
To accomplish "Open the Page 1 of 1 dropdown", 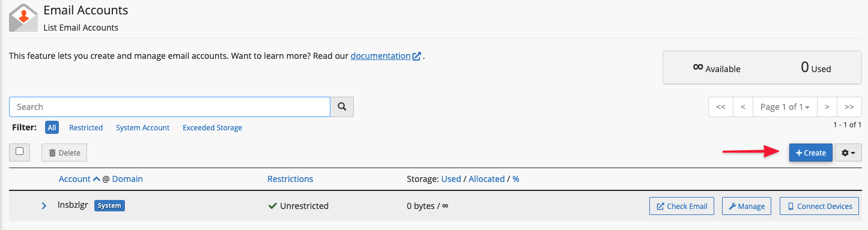I will coord(785,107).
